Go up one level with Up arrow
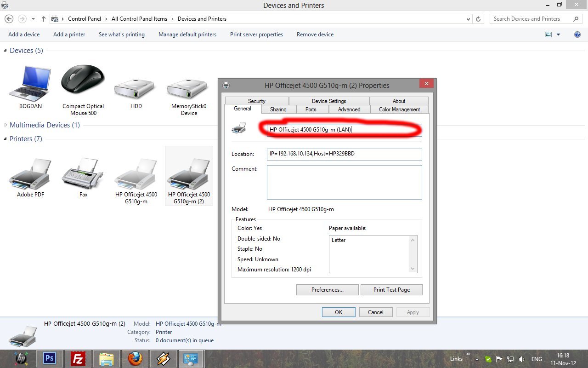Image resolution: width=588 pixels, height=368 pixels. point(44,19)
